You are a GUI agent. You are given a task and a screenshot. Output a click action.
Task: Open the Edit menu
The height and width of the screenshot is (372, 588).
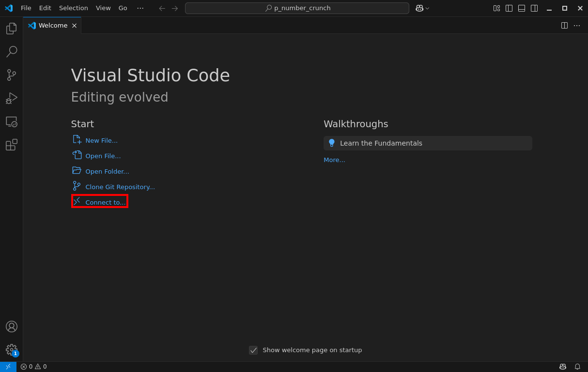(45, 8)
